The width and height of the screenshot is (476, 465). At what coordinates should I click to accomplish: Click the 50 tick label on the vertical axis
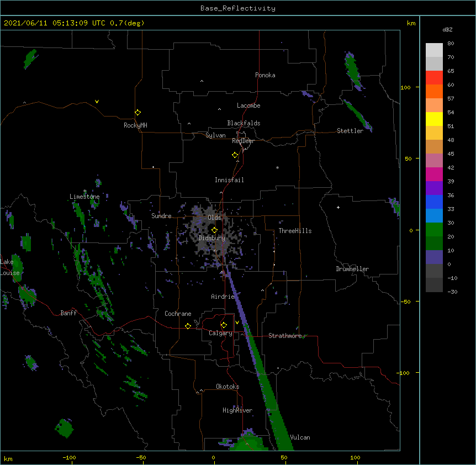click(408, 158)
